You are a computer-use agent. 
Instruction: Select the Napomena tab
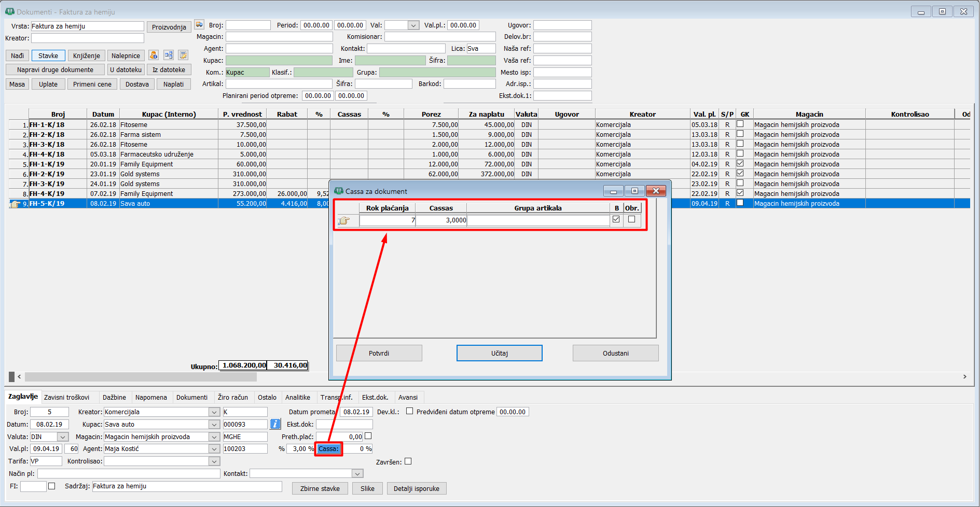(151, 397)
